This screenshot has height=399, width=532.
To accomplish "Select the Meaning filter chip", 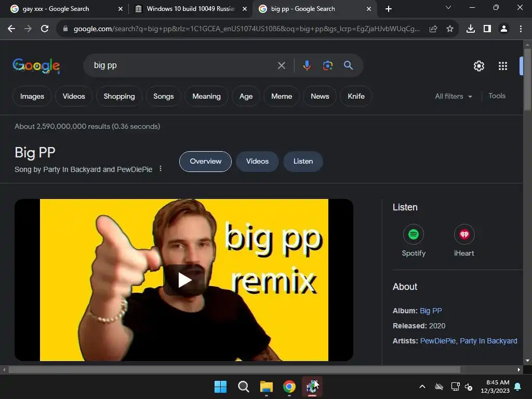I will tap(206, 96).
